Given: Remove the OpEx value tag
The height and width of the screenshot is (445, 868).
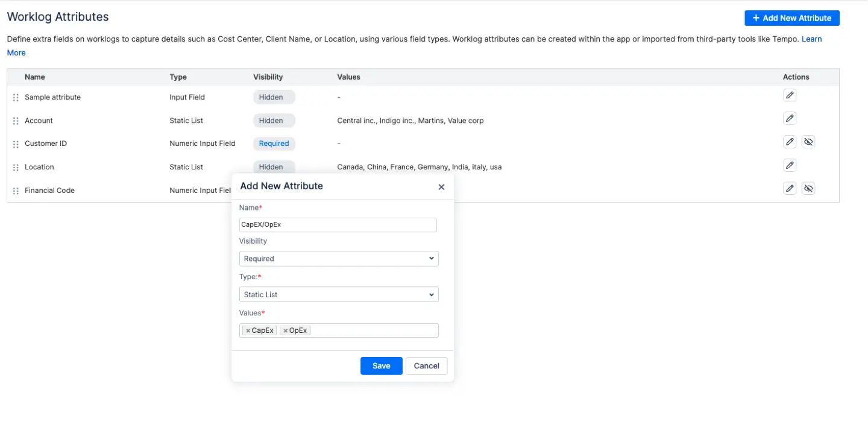Looking at the screenshot, I should pyautogui.click(x=286, y=330).
